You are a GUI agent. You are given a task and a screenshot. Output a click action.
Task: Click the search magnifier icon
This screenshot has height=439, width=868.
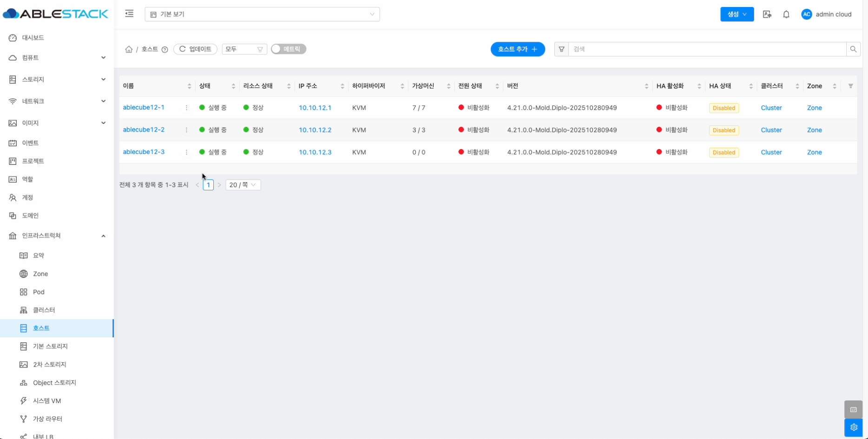pyautogui.click(x=853, y=49)
